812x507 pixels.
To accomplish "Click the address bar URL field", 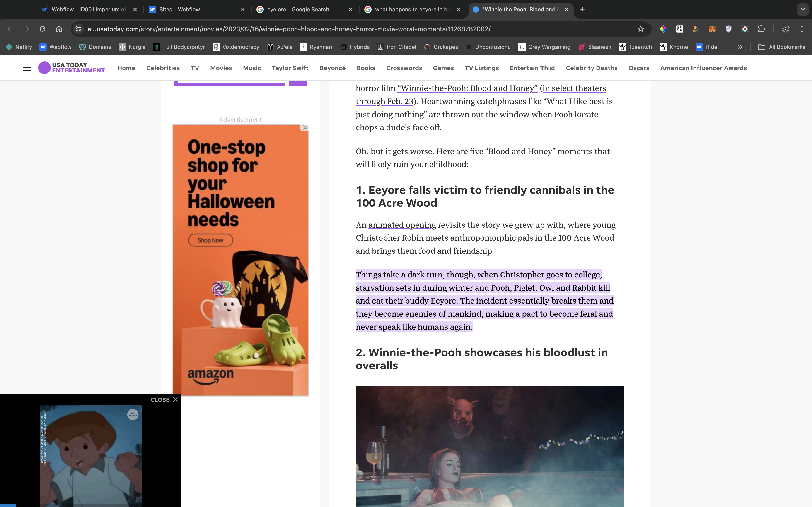I will click(289, 29).
